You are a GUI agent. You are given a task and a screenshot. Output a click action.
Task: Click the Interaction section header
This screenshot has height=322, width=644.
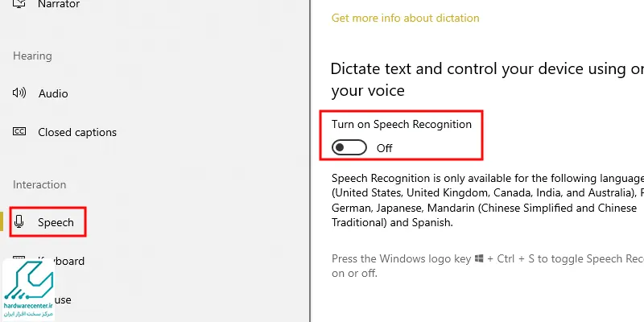[39, 184]
